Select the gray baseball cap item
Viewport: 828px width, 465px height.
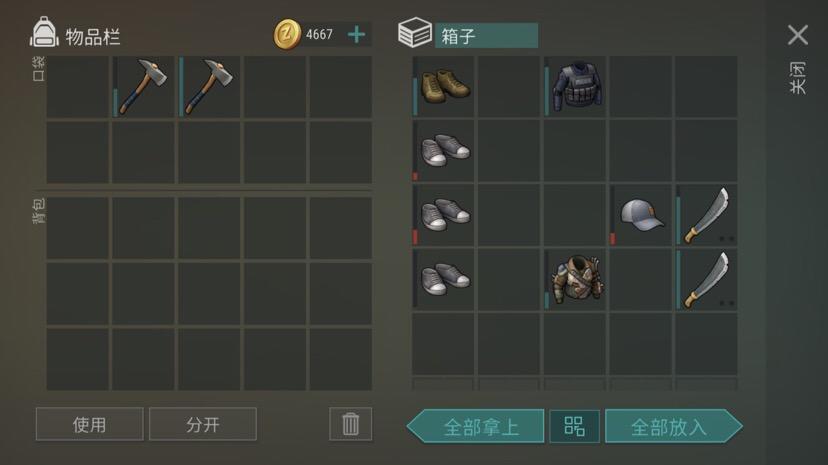point(641,215)
